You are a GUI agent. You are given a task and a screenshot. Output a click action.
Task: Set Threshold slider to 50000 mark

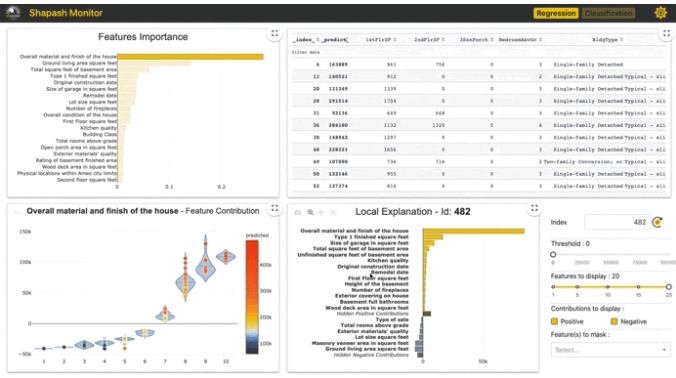click(x=611, y=254)
